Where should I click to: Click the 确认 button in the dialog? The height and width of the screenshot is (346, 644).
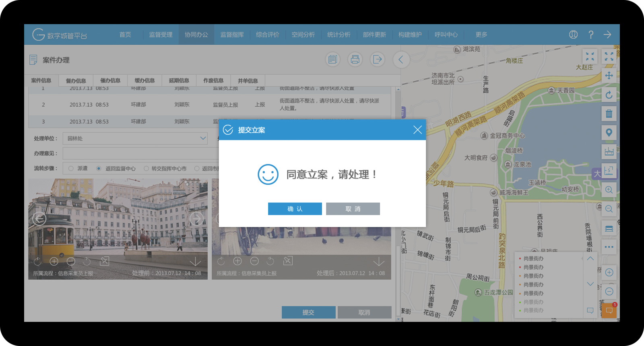[295, 209]
